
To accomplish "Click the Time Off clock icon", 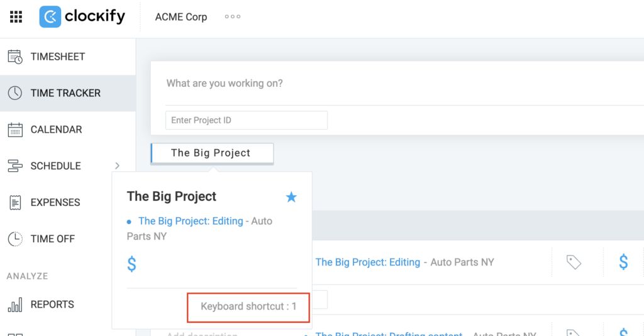I will click(15, 238).
